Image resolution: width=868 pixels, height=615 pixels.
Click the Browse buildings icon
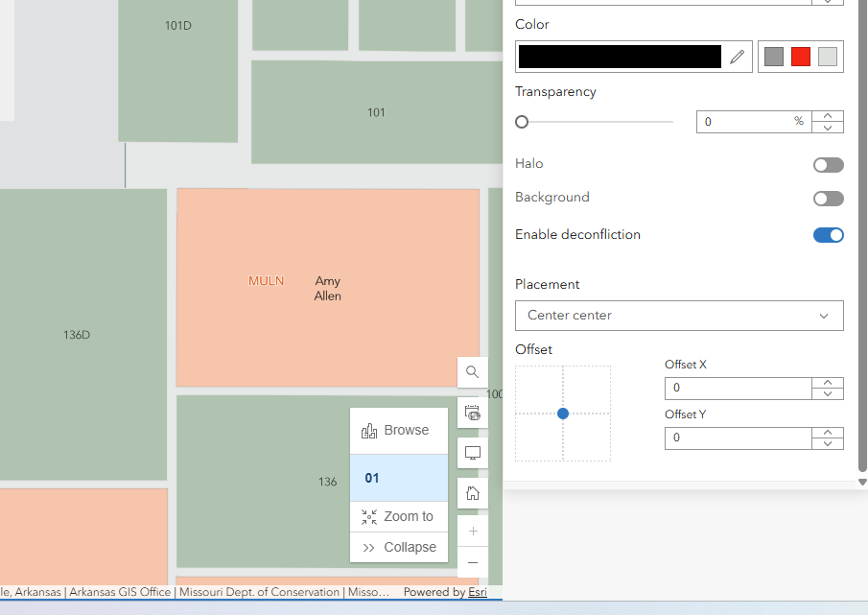[x=369, y=431]
